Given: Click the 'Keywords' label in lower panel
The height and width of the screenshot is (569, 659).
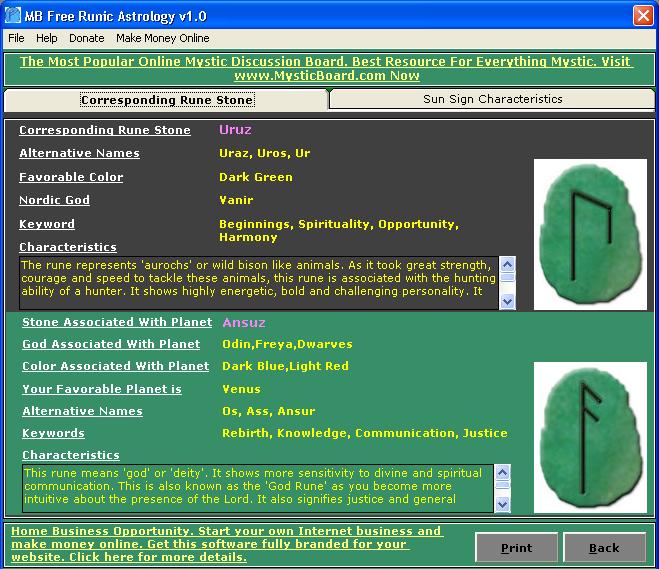Looking at the screenshot, I should pyautogui.click(x=53, y=433).
